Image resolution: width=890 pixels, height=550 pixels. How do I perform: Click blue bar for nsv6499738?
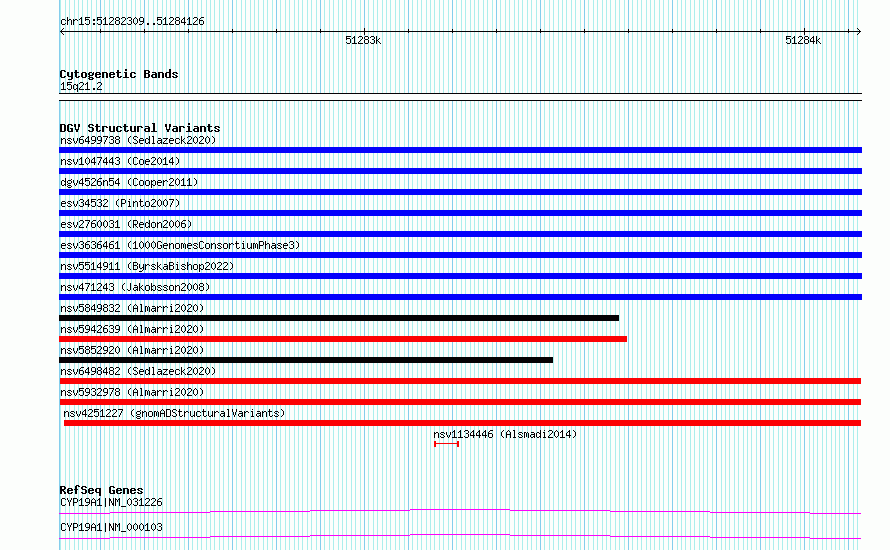(x=460, y=150)
